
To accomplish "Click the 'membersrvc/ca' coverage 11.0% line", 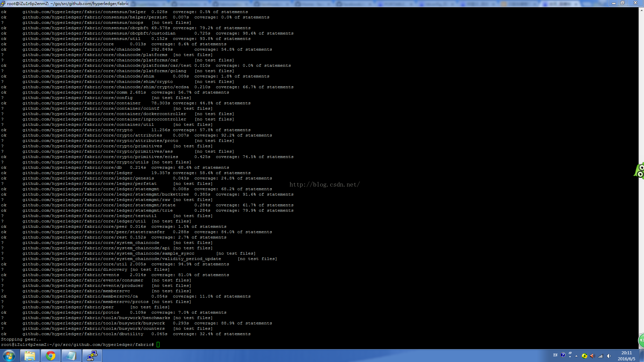I will [126, 296].
